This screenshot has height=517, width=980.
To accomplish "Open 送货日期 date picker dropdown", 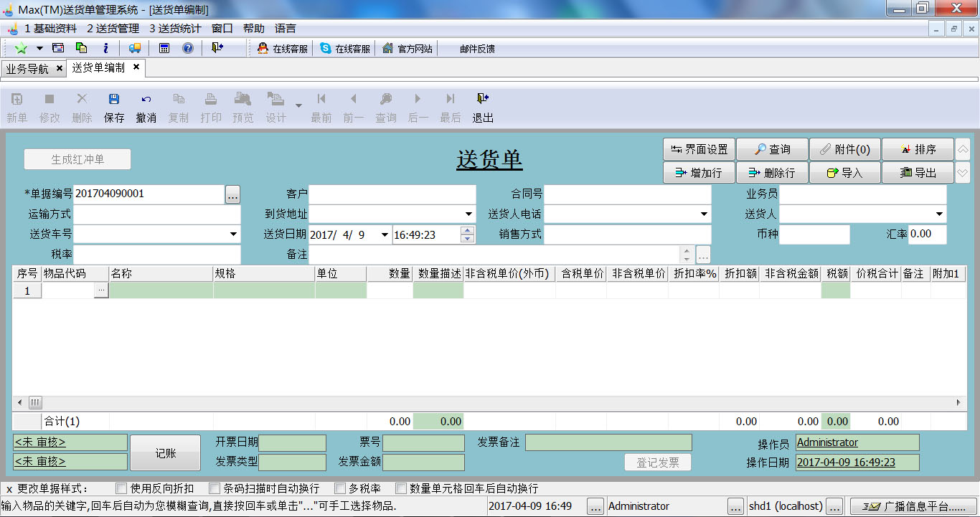I will 385,234.
